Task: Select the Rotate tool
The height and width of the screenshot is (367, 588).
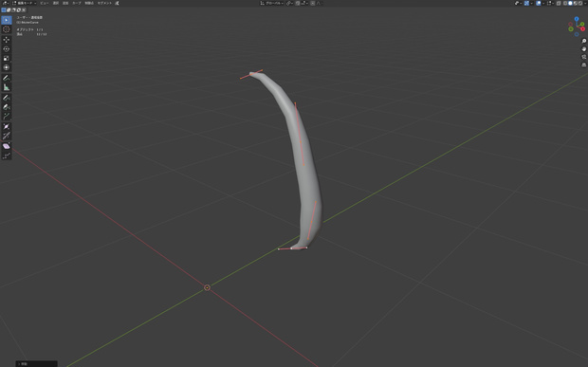Action: tap(7, 48)
